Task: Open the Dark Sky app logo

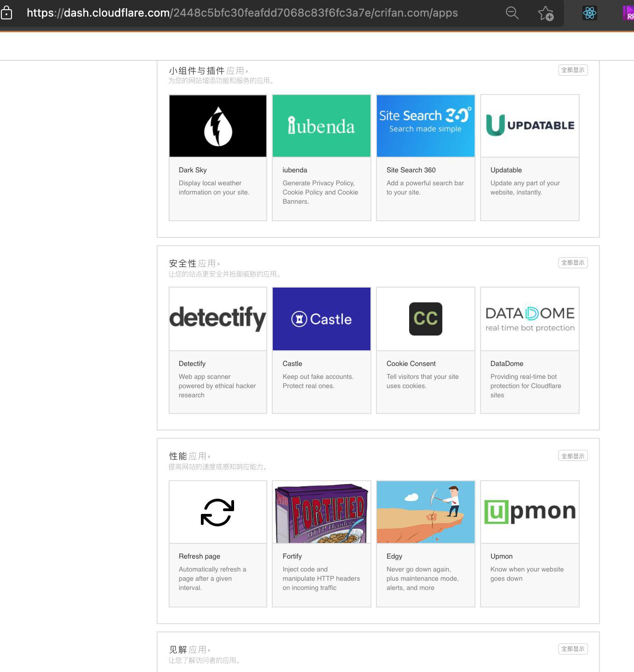Action: (218, 126)
